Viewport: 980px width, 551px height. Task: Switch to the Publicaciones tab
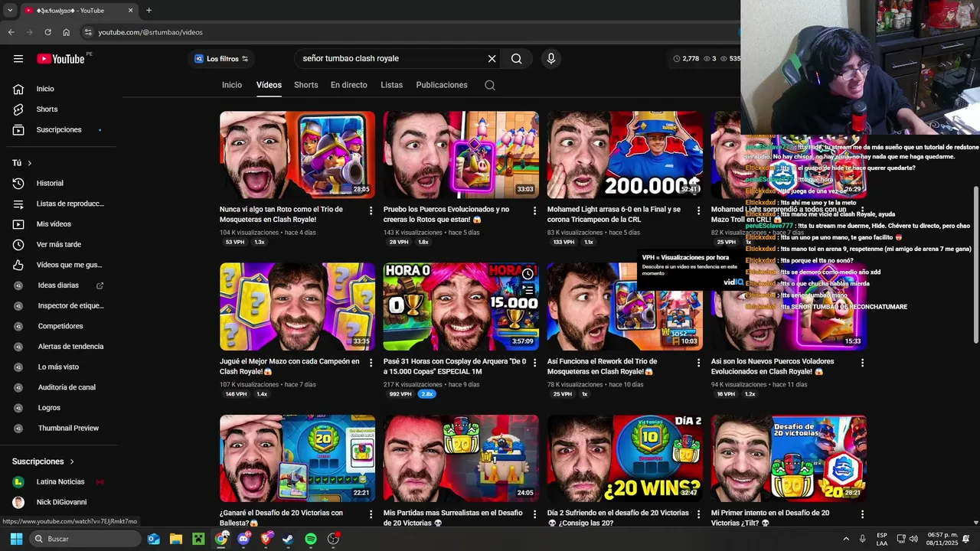coord(442,85)
